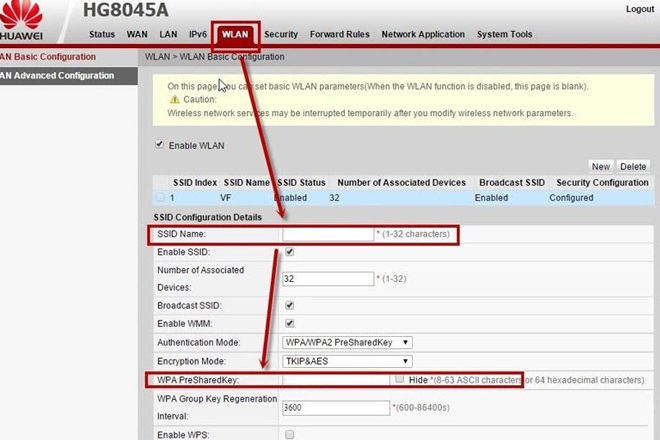Click the Delete button

coord(633,167)
